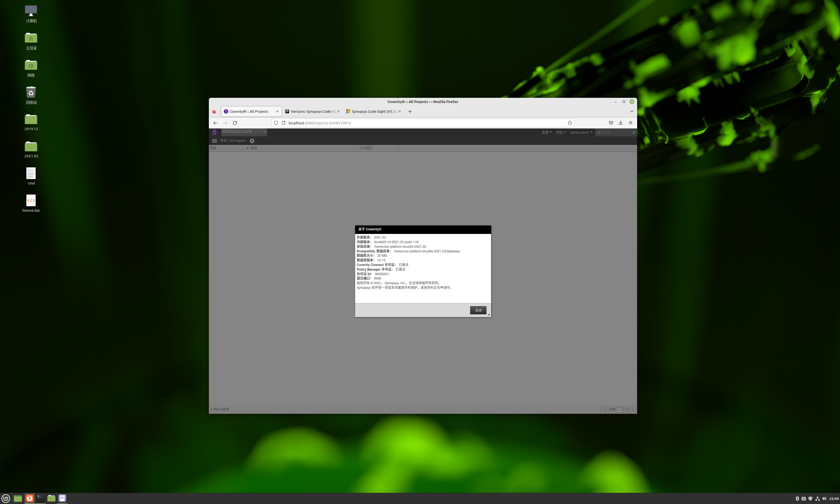This screenshot has height=504, width=840.
Task: Go to previous page in pager
Action: coord(605,410)
